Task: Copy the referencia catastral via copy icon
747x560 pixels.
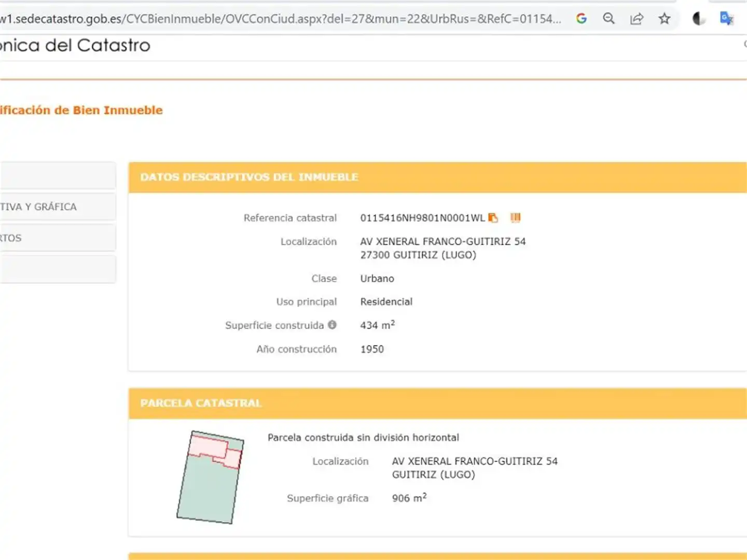Action: click(493, 218)
